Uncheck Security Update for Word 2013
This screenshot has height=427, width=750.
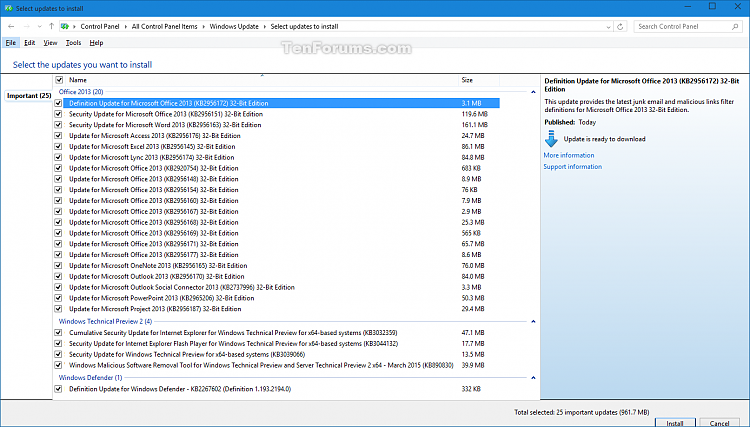click(58, 125)
